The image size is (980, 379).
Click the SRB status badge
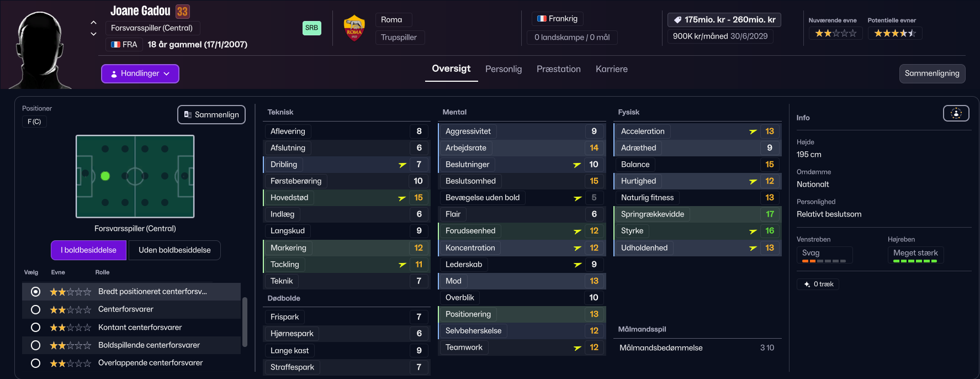coord(312,28)
